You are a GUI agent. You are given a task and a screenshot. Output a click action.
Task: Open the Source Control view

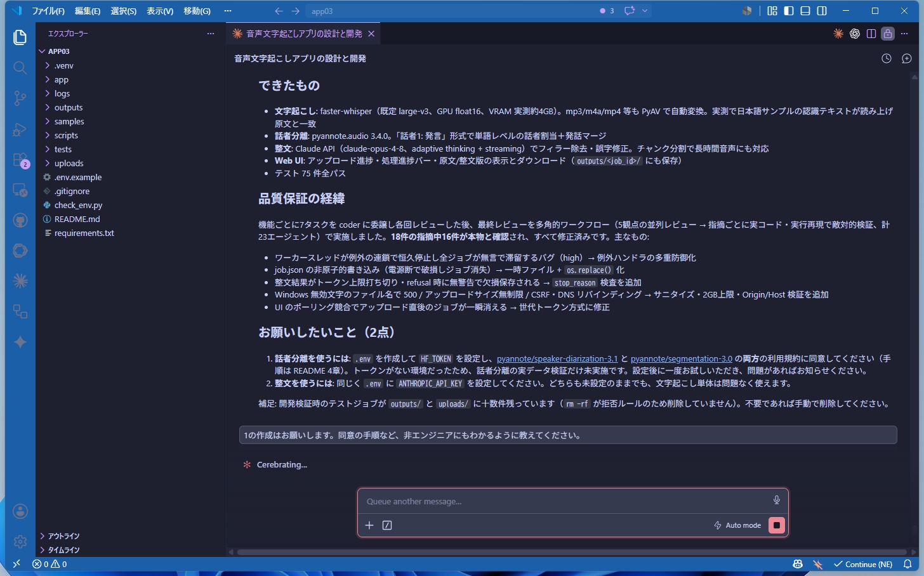coord(20,98)
